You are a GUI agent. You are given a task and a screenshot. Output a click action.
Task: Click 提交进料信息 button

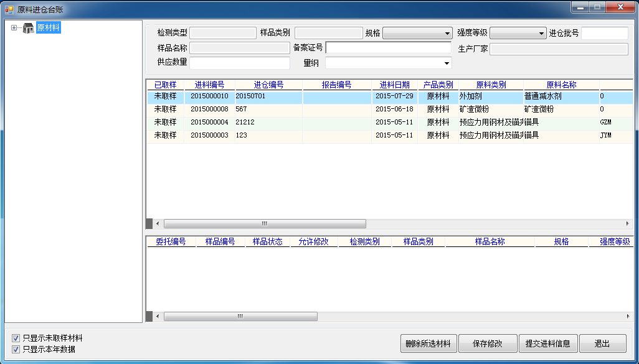coord(547,343)
